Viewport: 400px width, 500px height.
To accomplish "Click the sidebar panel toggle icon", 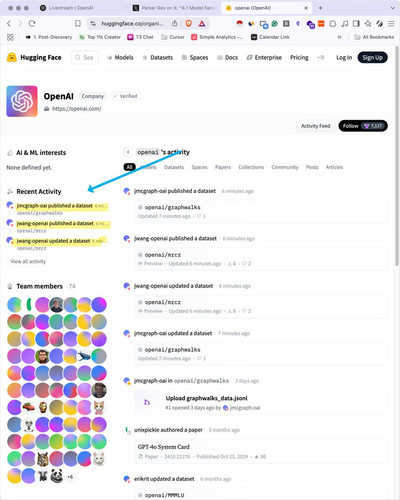I will tap(356, 23).
